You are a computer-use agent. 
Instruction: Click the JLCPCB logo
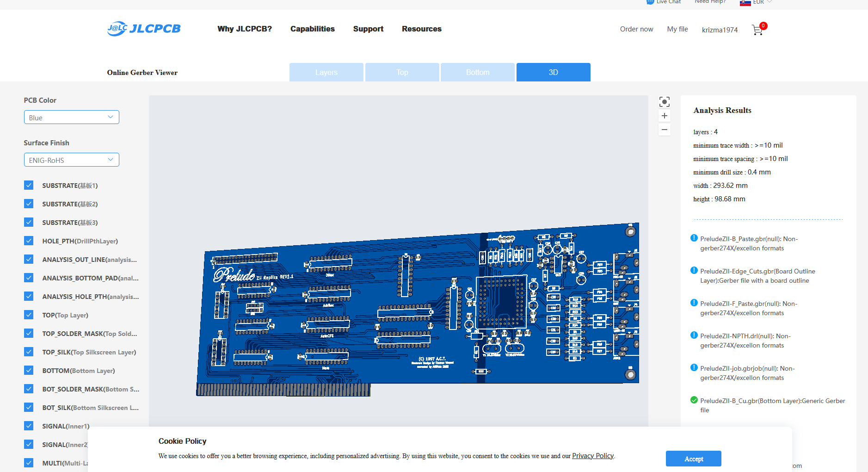(x=144, y=29)
